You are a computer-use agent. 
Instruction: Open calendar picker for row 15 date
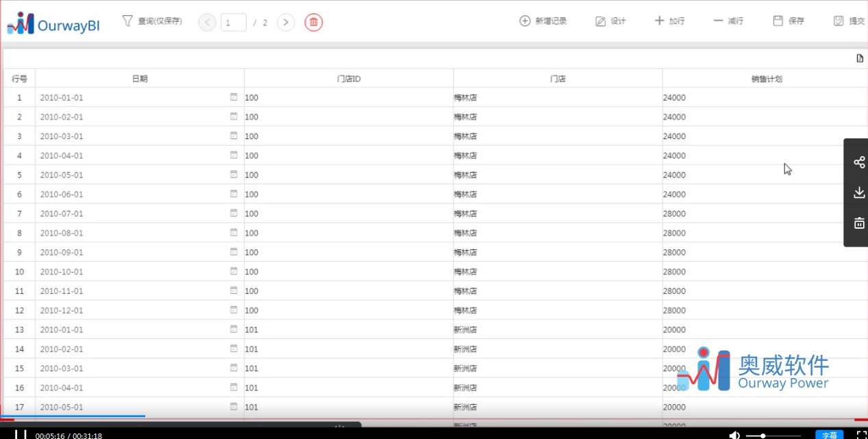coord(234,368)
